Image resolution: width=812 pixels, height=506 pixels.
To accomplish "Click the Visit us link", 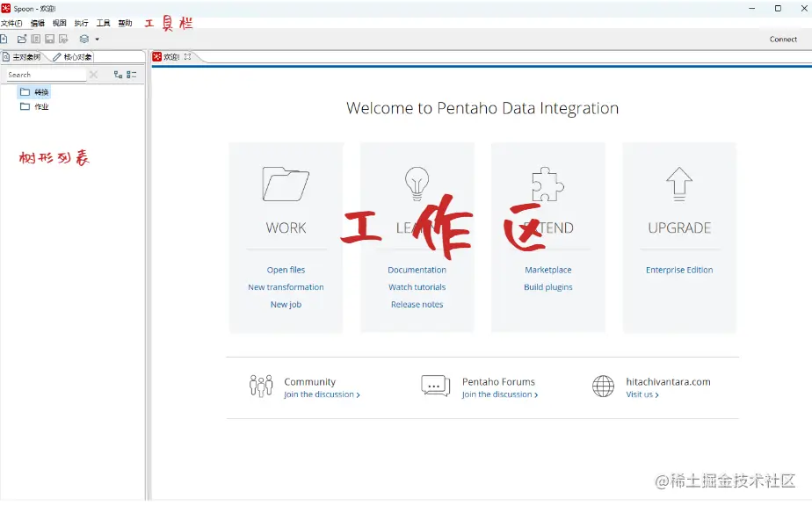I will tap(642, 394).
